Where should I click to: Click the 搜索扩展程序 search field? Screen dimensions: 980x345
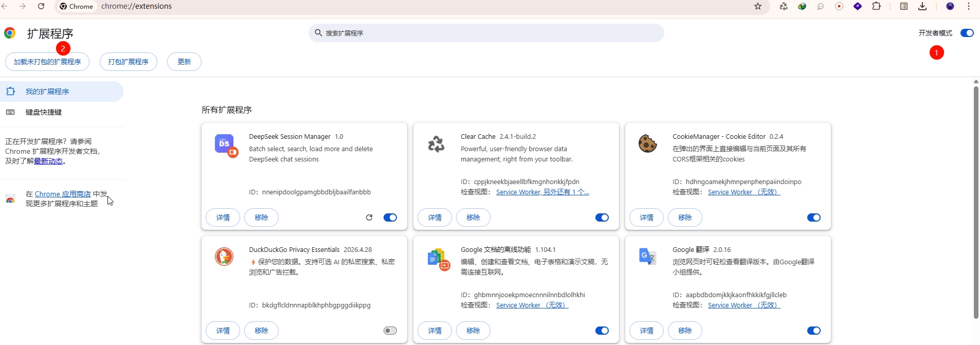pos(486,33)
